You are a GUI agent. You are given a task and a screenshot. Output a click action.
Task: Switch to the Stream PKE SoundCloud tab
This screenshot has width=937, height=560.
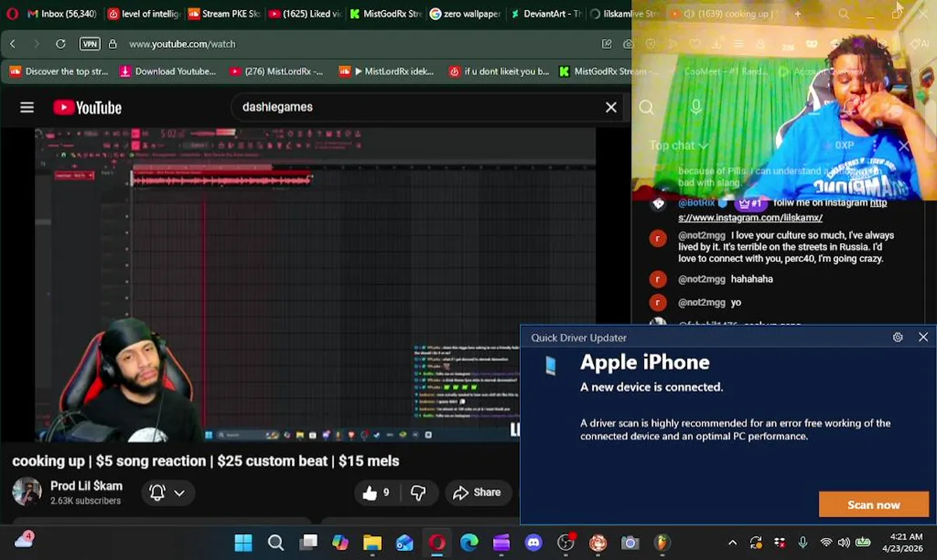click(224, 13)
